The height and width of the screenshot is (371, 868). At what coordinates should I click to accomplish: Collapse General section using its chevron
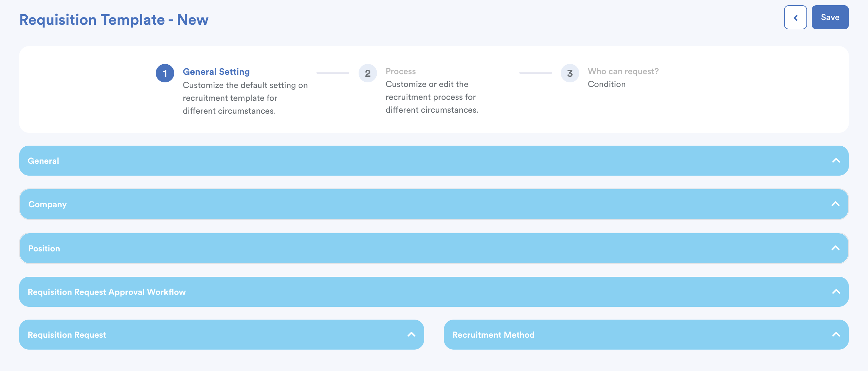[836, 160]
